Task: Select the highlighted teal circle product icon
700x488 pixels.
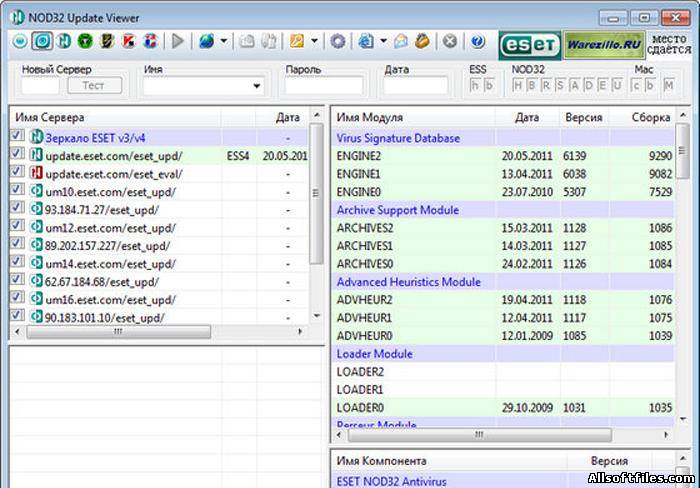Action: tap(42, 41)
